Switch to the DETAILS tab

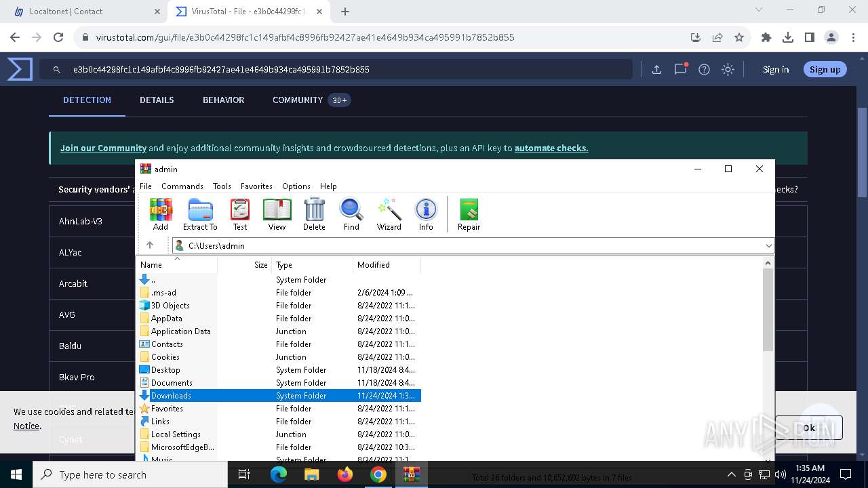pyautogui.click(x=157, y=100)
